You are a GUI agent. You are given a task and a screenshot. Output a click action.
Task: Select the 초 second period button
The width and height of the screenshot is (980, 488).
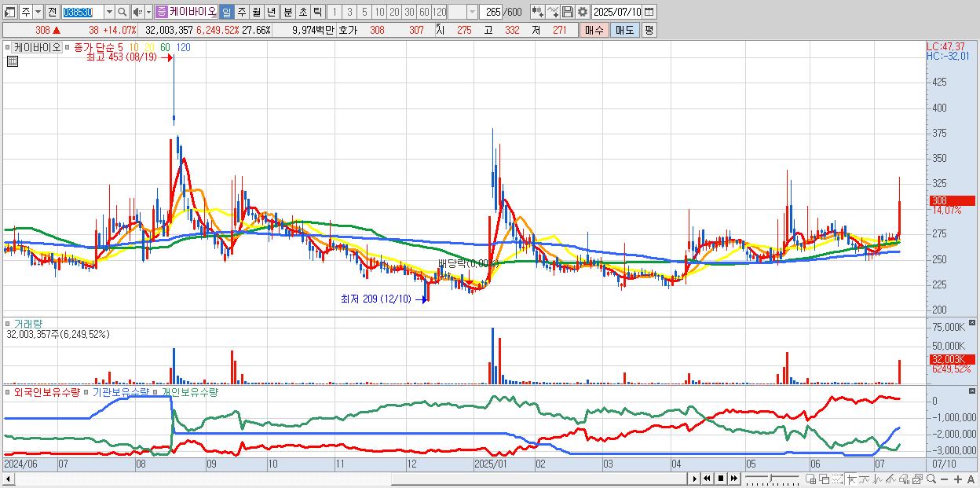(x=302, y=12)
